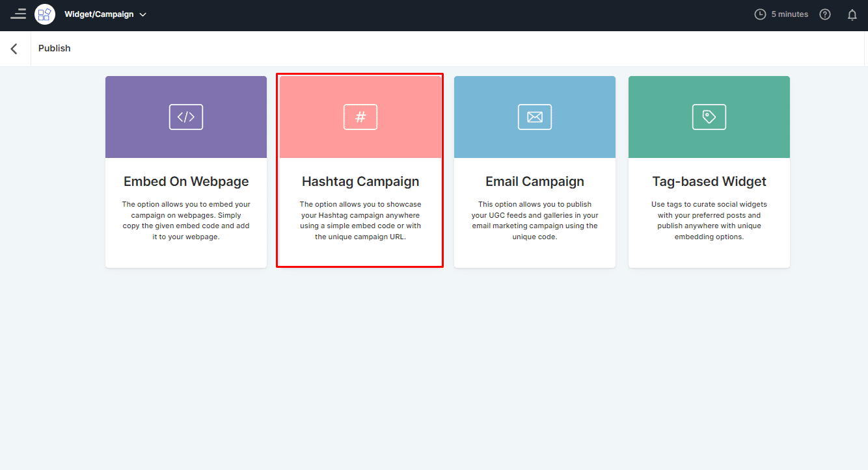Click the back arrow beside Publish
This screenshot has width=868, height=470.
(14, 49)
